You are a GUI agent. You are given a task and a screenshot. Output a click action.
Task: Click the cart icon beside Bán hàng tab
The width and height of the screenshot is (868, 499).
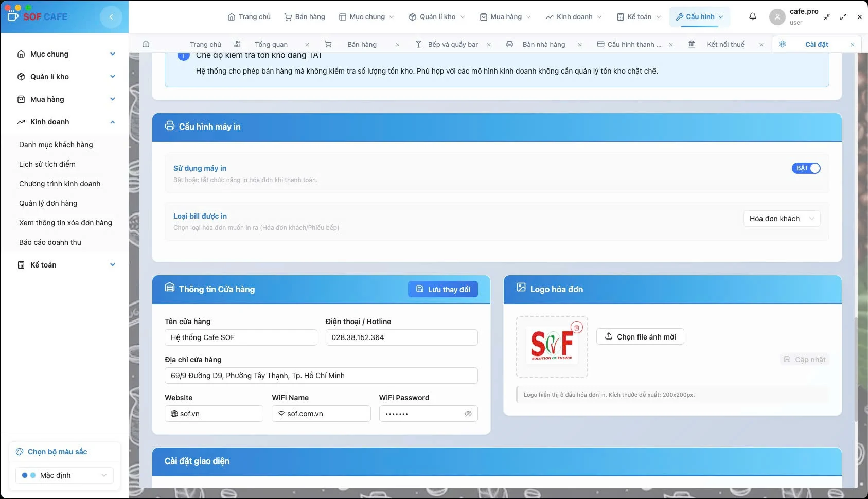click(x=328, y=44)
